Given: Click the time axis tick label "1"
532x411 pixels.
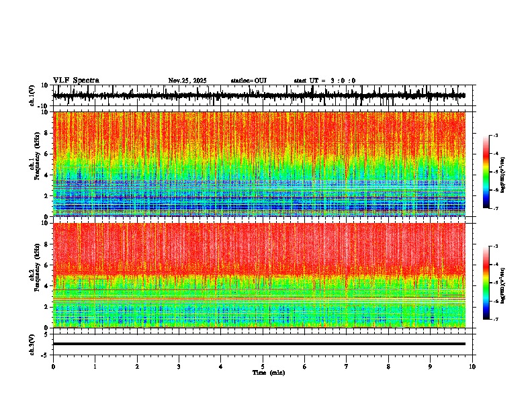Looking at the screenshot, I should pyautogui.click(x=95, y=367).
